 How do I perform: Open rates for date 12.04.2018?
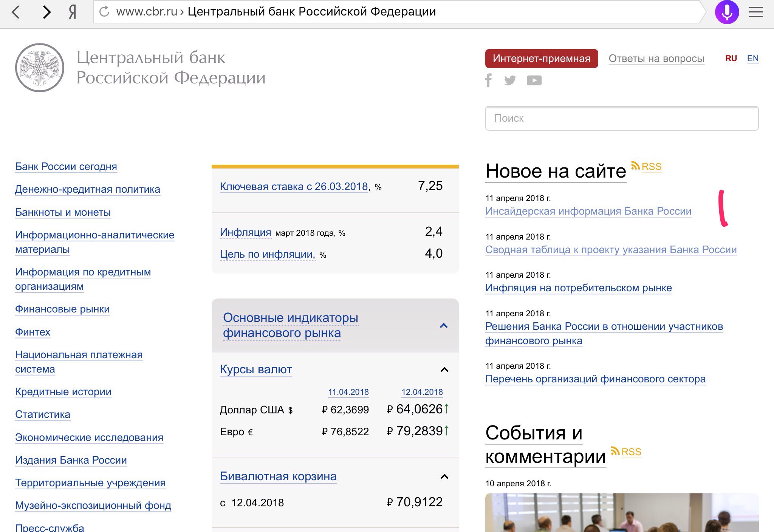tap(422, 392)
